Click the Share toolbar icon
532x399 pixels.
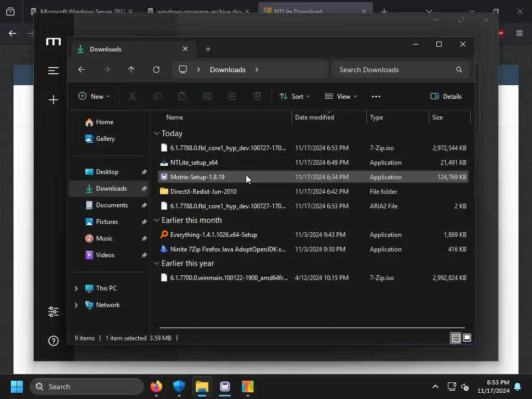tap(232, 96)
